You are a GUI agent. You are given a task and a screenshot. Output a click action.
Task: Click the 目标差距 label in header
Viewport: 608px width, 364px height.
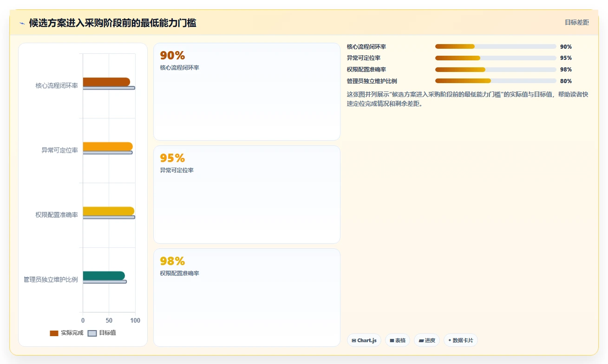pos(577,22)
